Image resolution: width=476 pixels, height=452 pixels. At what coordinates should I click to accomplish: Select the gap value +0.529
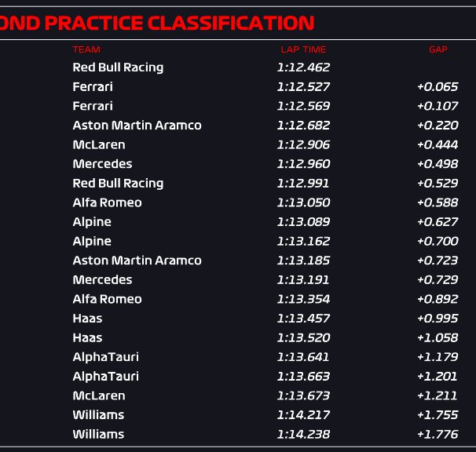tap(438, 183)
